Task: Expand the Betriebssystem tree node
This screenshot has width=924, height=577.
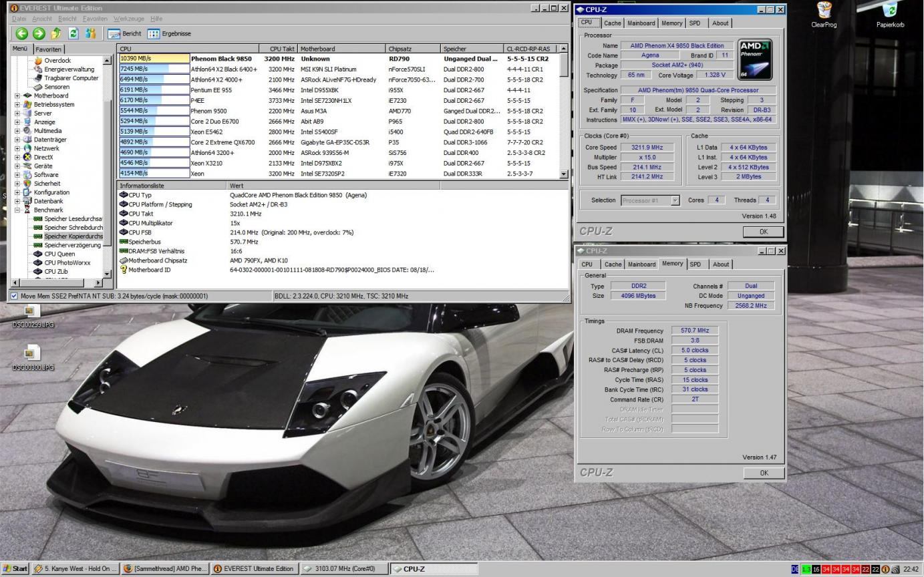Action: (17, 104)
